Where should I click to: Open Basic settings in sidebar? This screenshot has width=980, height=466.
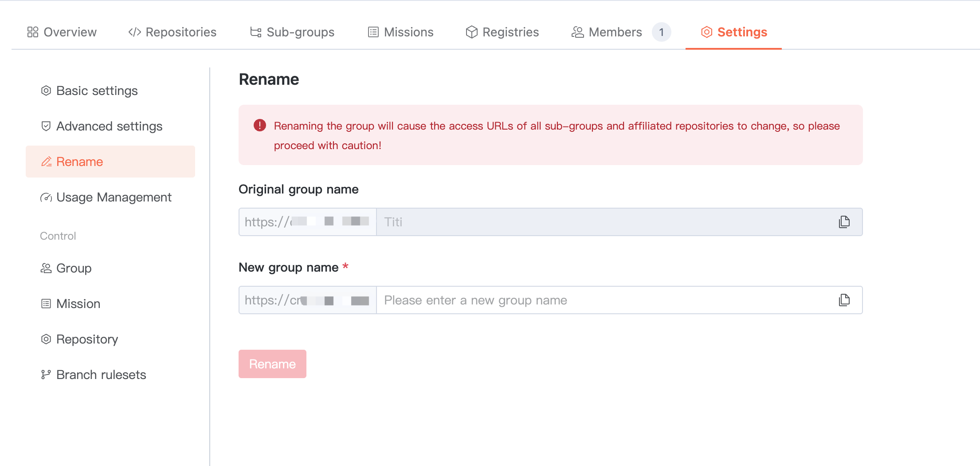[x=97, y=91]
